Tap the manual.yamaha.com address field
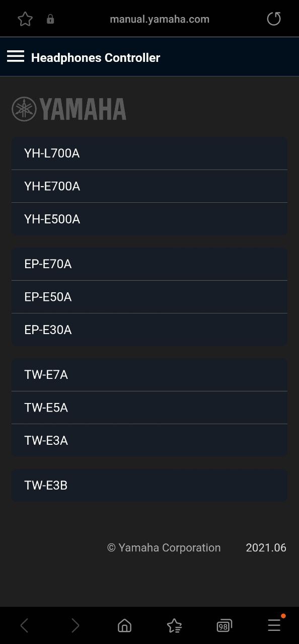 coord(160,19)
